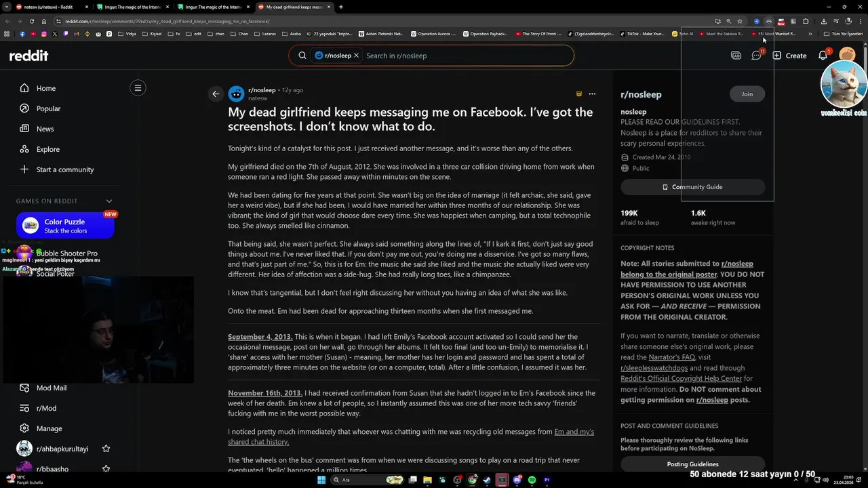Click the Spotify icon in the taskbar
The image size is (868, 488).
pyautogui.click(x=532, y=480)
